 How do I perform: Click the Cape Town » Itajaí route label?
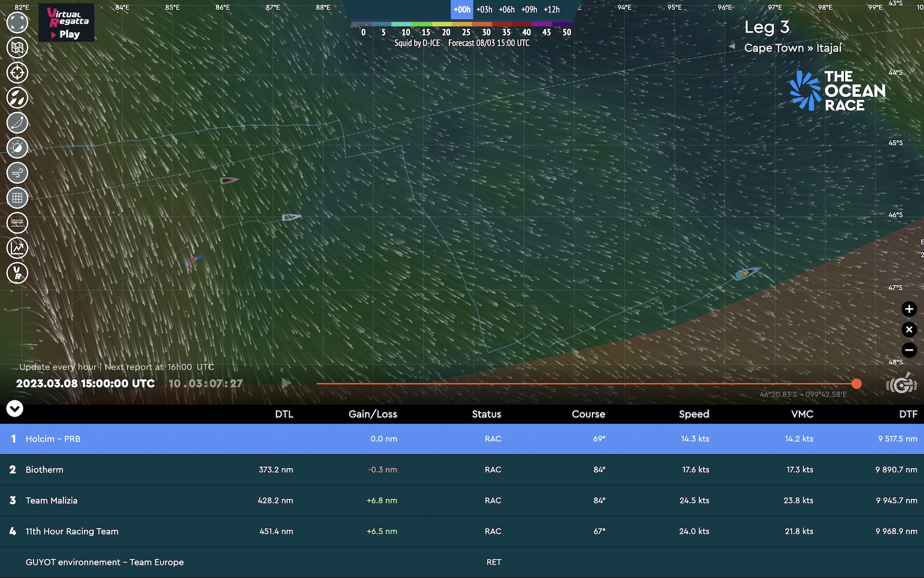coord(793,48)
